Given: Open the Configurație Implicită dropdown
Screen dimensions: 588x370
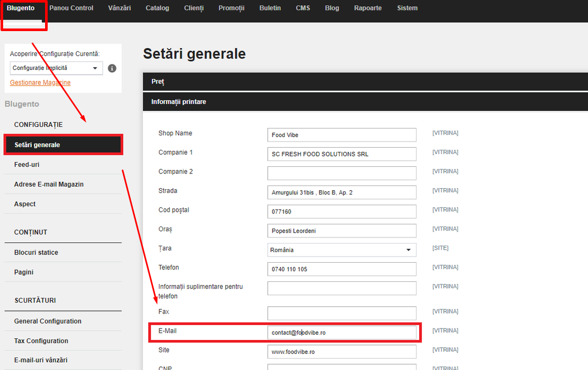Looking at the screenshot, I should coord(56,68).
